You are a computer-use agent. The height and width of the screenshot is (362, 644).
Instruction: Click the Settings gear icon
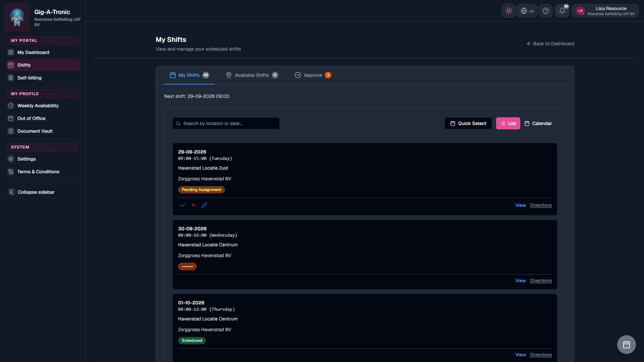point(11,159)
